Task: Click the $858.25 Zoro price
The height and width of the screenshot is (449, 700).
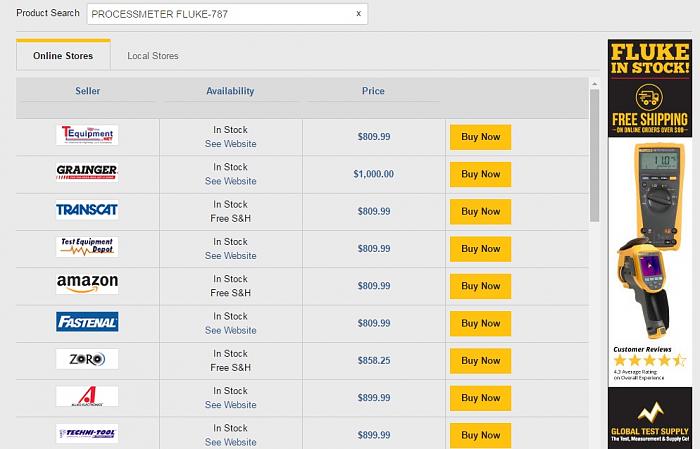Action: 374,361
